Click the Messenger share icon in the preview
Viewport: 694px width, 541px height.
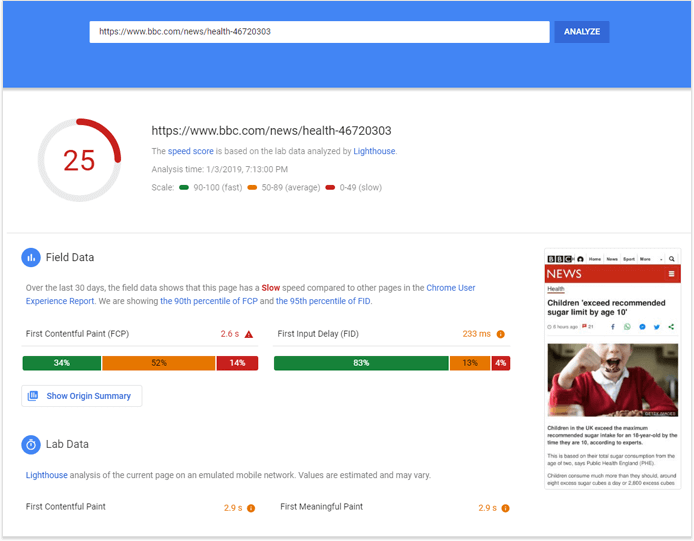[x=642, y=327]
